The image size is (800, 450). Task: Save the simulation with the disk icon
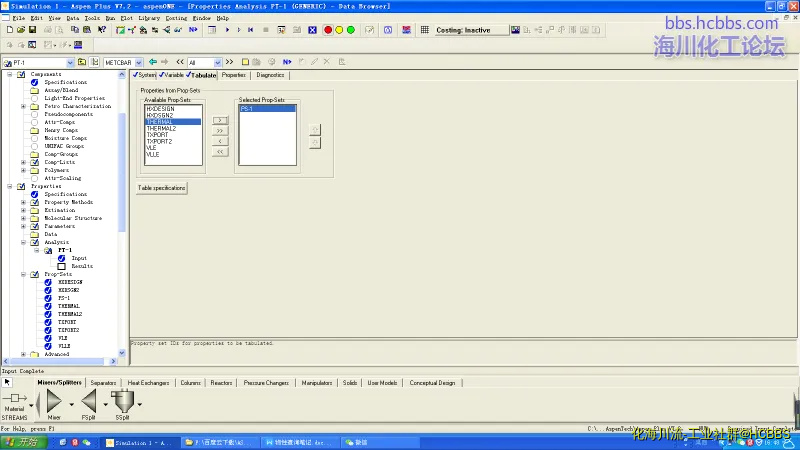pyautogui.click(x=32, y=30)
